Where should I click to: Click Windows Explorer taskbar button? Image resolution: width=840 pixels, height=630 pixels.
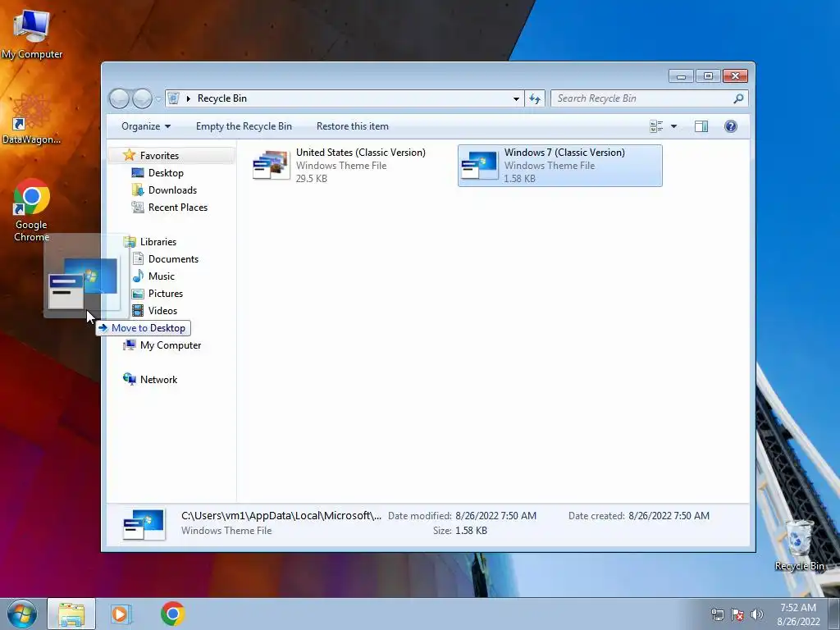pyautogui.click(x=71, y=614)
